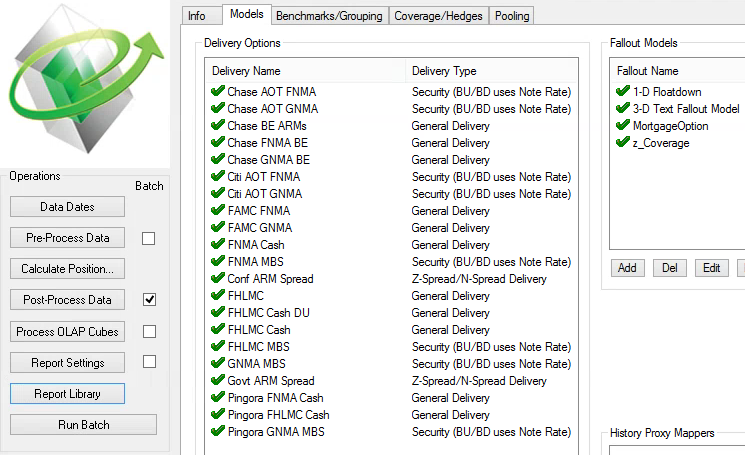The image size is (745, 455).
Task: Click the checkmark beside Pingora GNMA MBS
Action: click(x=218, y=431)
